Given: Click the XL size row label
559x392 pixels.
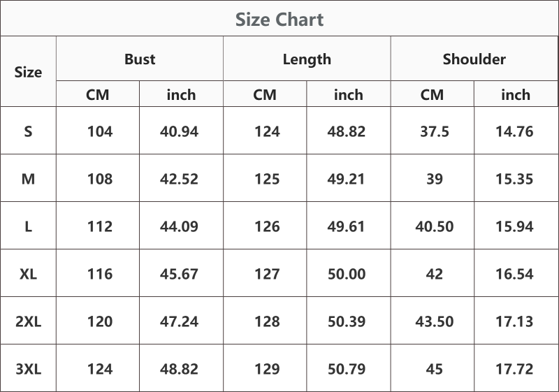Looking at the screenshot, I should [28, 274].
